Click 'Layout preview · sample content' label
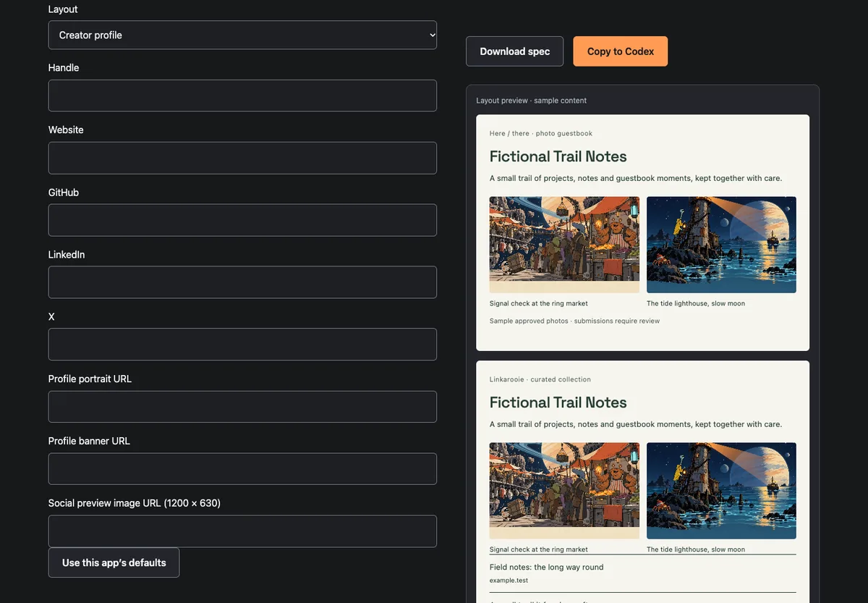The height and width of the screenshot is (603, 868). coord(531,101)
